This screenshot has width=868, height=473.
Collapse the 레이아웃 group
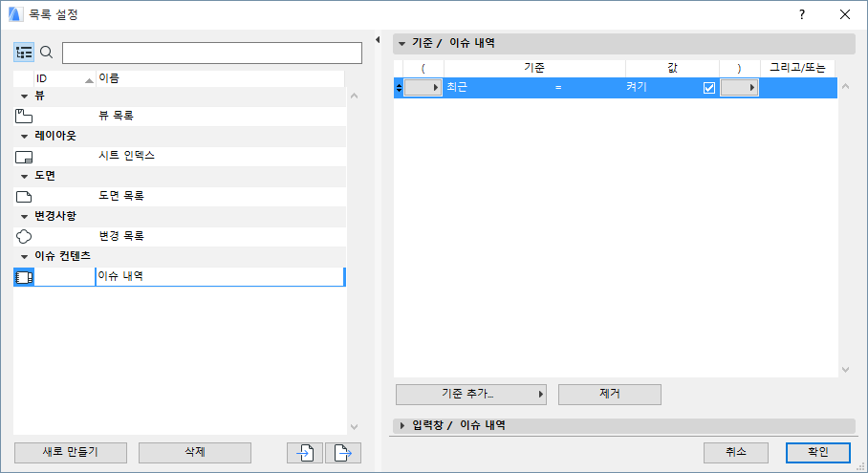click(24, 136)
